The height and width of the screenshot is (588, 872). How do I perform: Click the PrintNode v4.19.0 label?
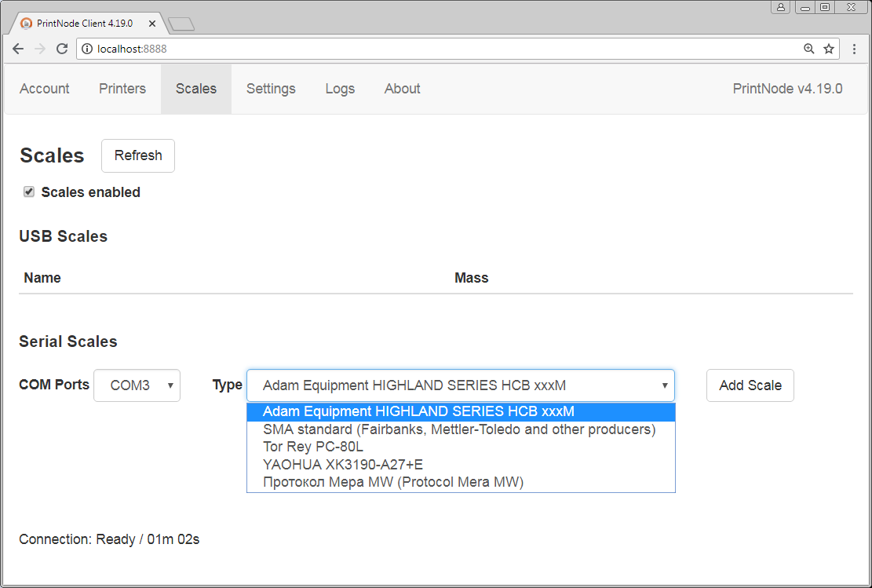tap(787, 89)
